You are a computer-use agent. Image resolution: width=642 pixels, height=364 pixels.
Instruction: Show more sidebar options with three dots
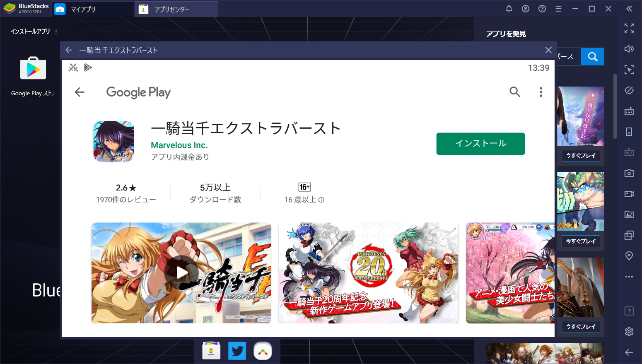[x=629, y=277]
